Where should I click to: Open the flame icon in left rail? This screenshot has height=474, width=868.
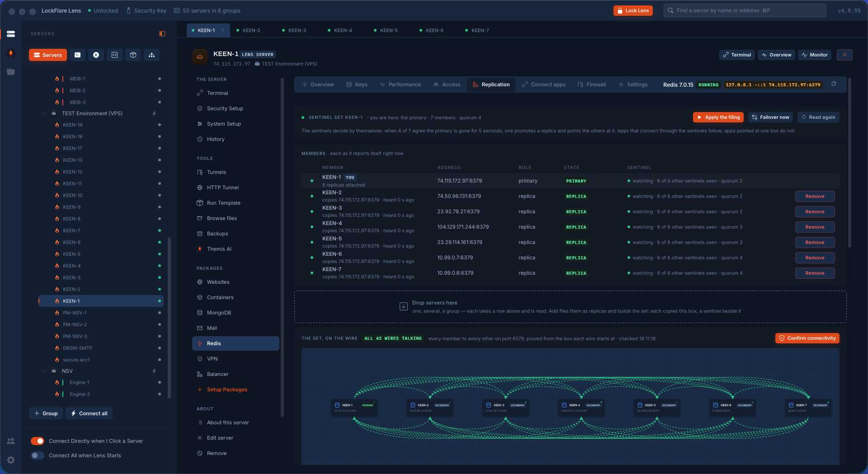(11, 53)
